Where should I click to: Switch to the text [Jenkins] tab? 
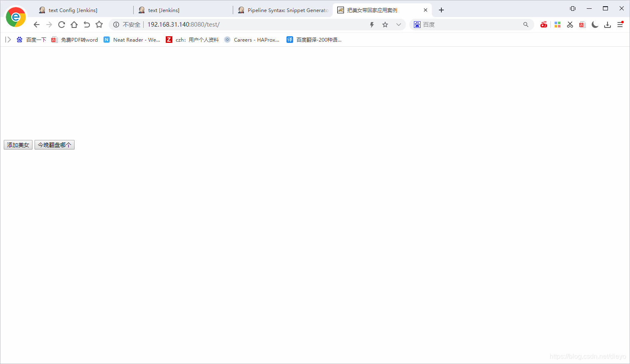point(183,10)
